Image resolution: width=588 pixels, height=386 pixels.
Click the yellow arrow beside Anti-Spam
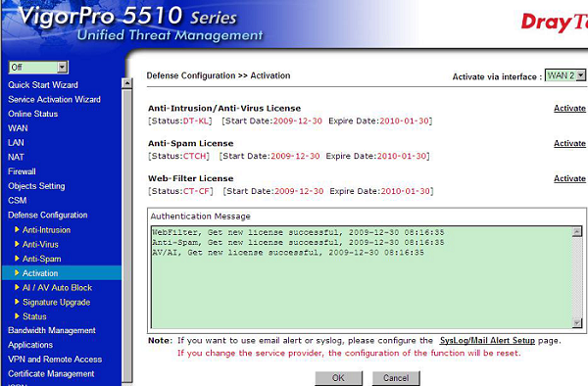pos(17,259)
